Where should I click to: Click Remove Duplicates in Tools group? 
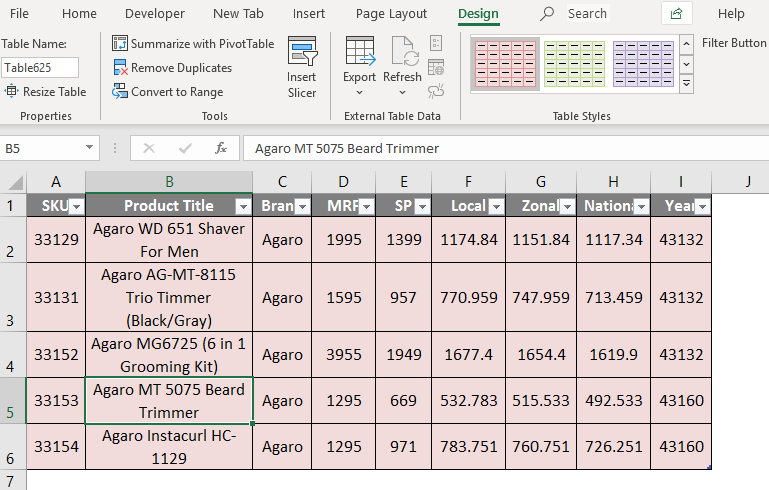tap(172, 68)
